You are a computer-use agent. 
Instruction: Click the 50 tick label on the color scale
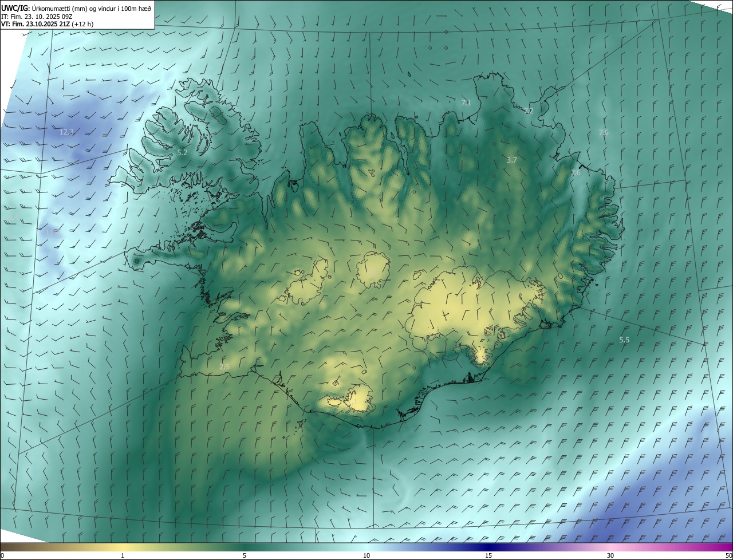pos(728,556)
